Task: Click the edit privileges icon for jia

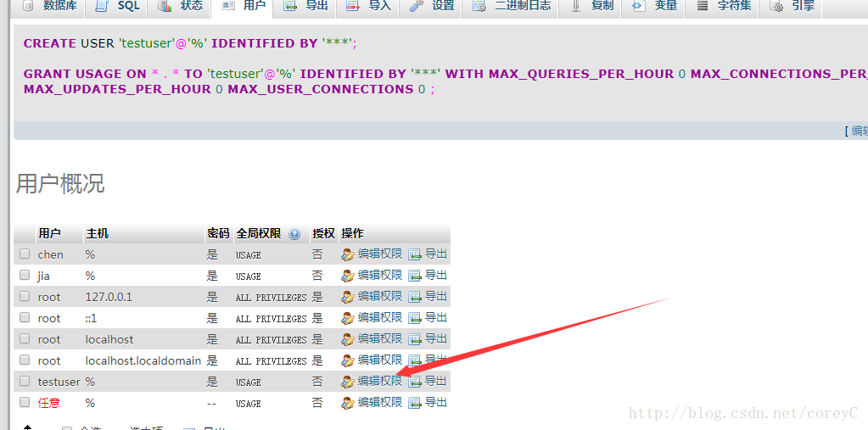Action: click(348, 276)
